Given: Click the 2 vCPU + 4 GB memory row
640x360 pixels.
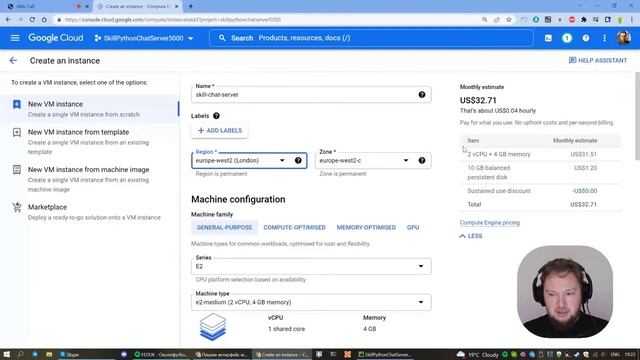Looking at the screenshot, I should click(541, 154).
